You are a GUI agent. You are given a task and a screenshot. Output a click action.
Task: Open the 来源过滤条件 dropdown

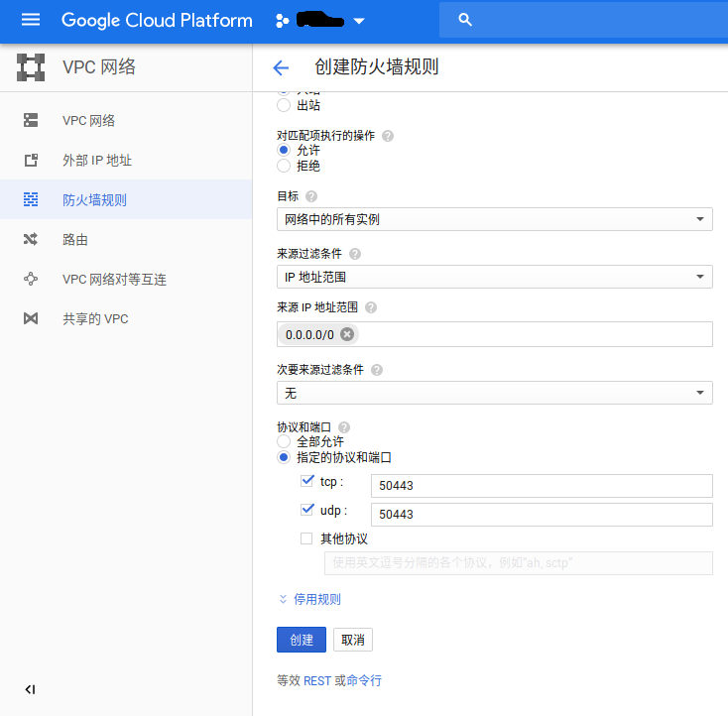494,277
